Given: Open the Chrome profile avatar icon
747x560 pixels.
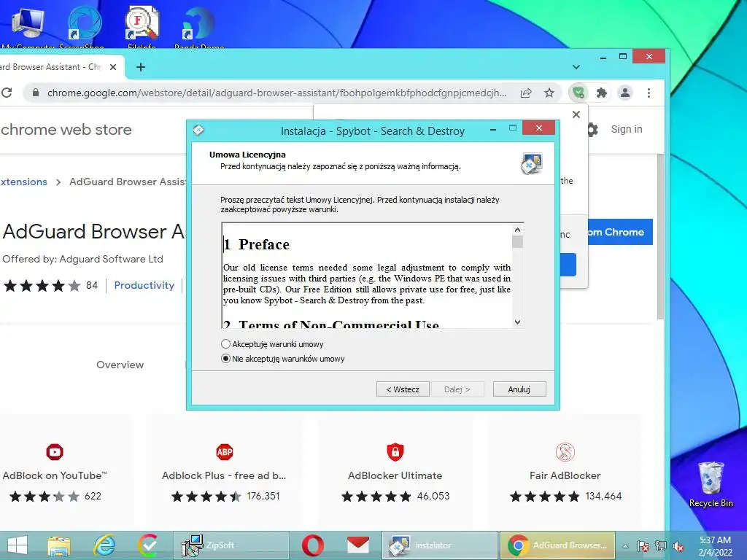Looking at the screenshot, I should pos(625,93).
